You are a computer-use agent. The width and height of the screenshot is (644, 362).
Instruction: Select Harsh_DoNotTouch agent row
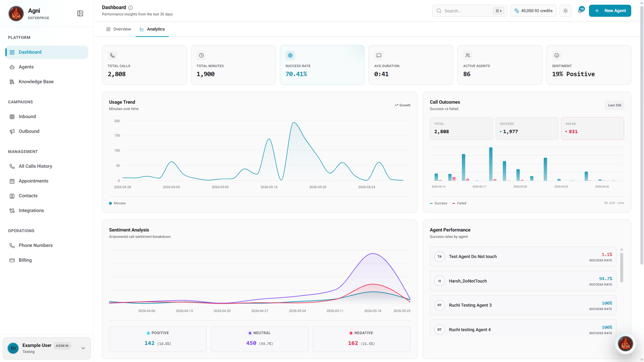(523, 281)
